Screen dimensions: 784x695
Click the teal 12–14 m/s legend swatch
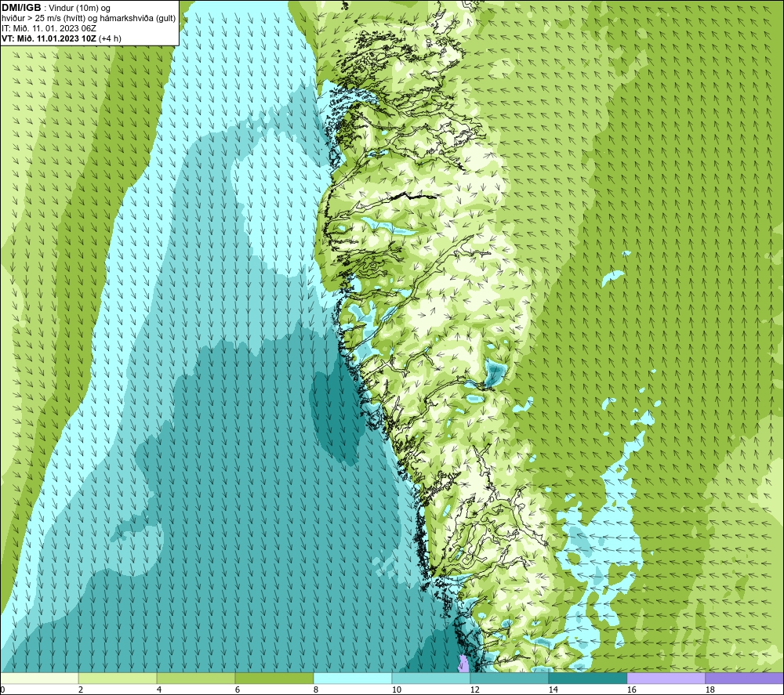pyautogui.click(x=509, y=678)
